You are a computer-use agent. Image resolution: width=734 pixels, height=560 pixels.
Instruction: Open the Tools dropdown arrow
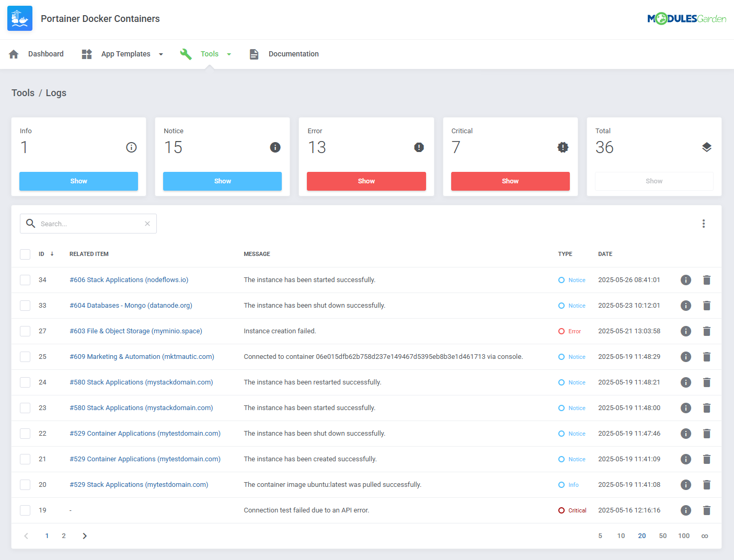(229, 54)
